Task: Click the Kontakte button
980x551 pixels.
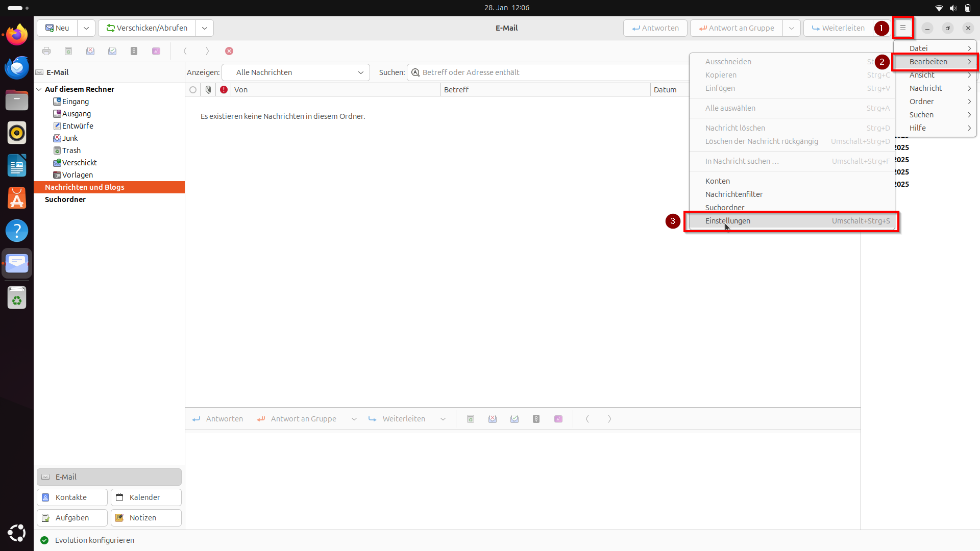Action: [x=71, y=497]
